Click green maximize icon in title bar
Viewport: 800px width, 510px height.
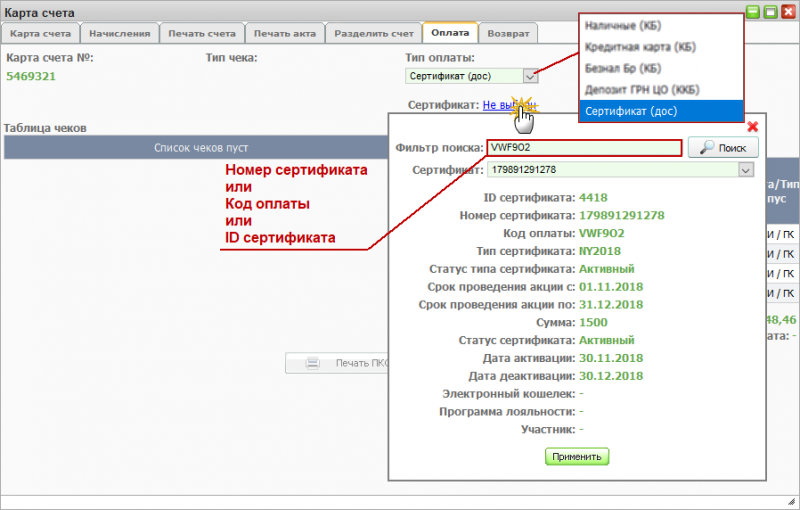pos(770,12)
